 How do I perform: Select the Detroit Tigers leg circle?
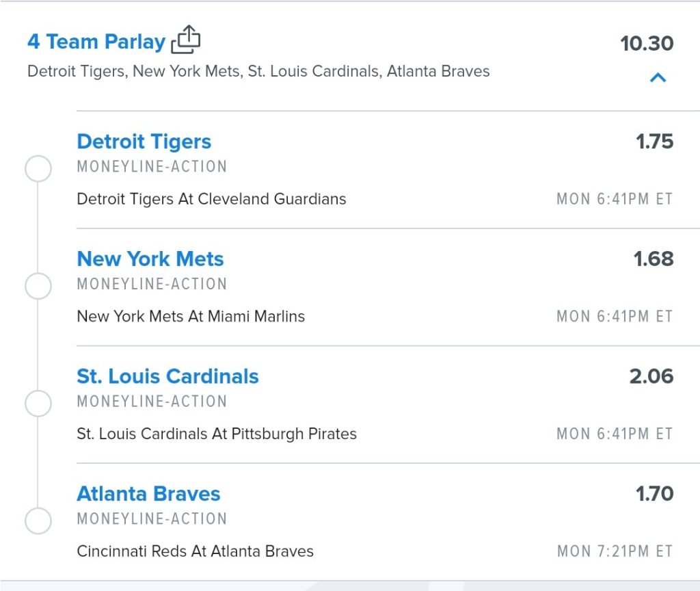coord(38,168)
